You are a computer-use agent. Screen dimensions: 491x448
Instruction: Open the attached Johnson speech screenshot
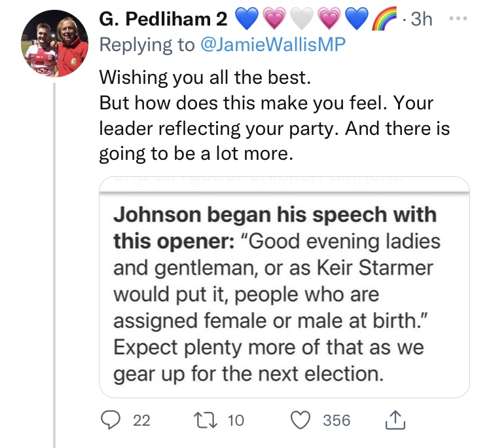click(x=284, y=287)
